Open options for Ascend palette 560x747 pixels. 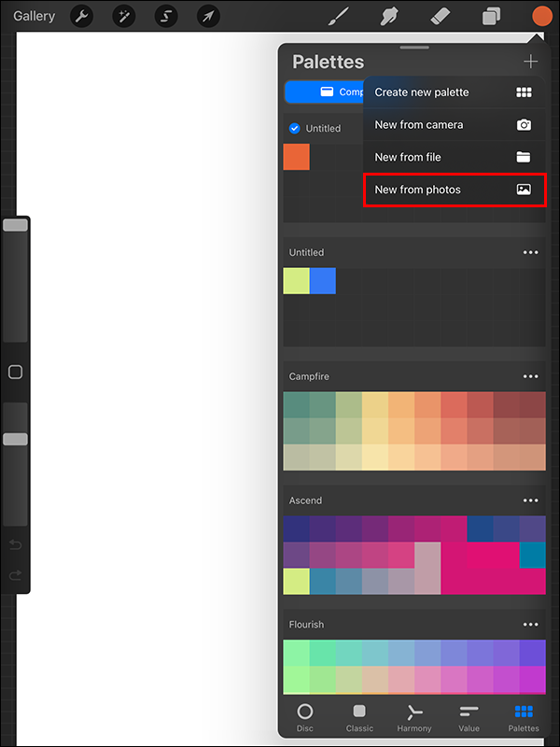530,500
